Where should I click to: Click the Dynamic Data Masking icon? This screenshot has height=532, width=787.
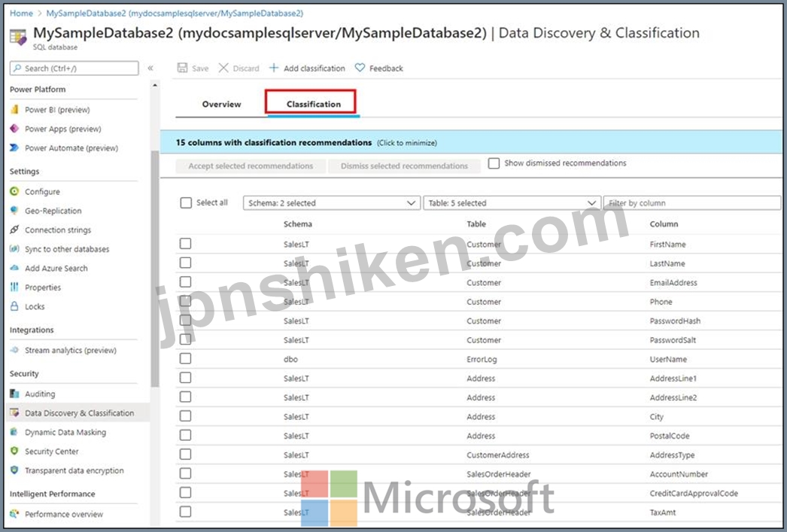coord(14,432)
